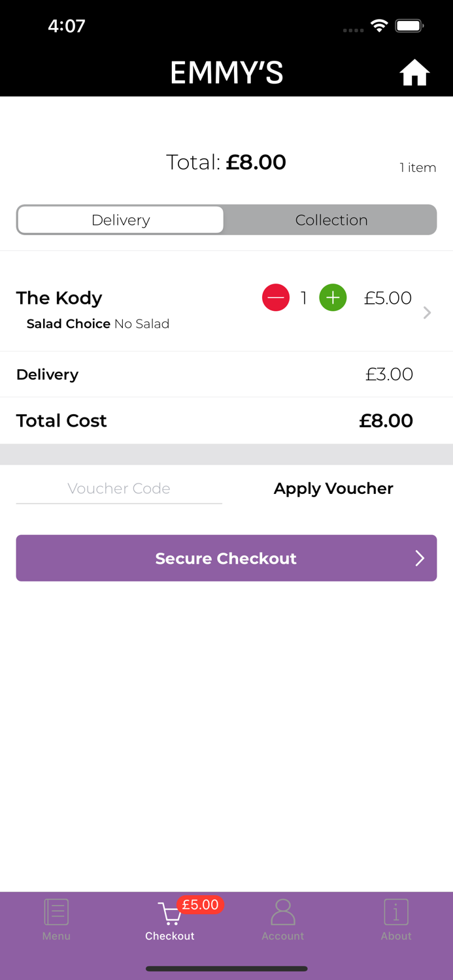Tap Salad Choice No Salad option
This screenshot has height=980, width=453.
coord(98,324)
